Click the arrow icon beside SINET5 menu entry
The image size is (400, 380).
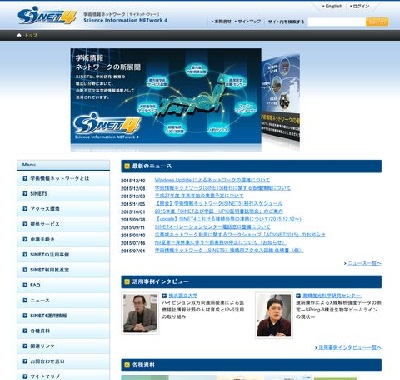(25, 194)
